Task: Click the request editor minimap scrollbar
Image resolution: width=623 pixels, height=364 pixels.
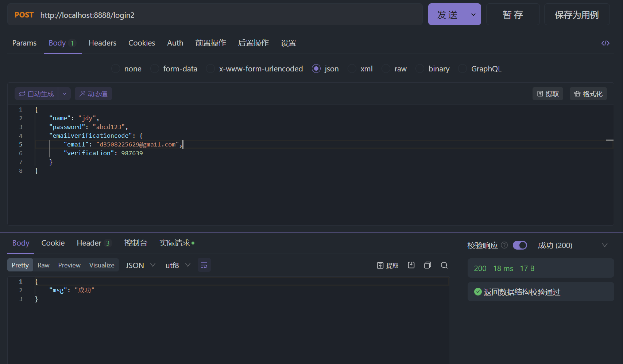Action: coord(610,165)
